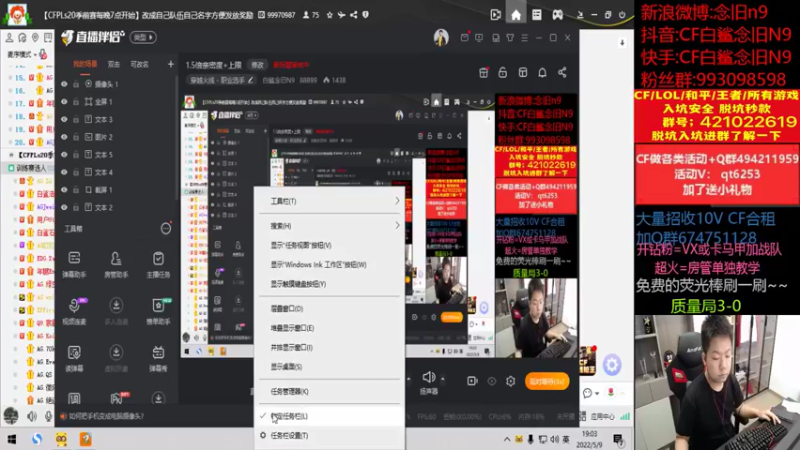
Task: Switch to the 可改名 scene tab
Action: tap(139, 64)
